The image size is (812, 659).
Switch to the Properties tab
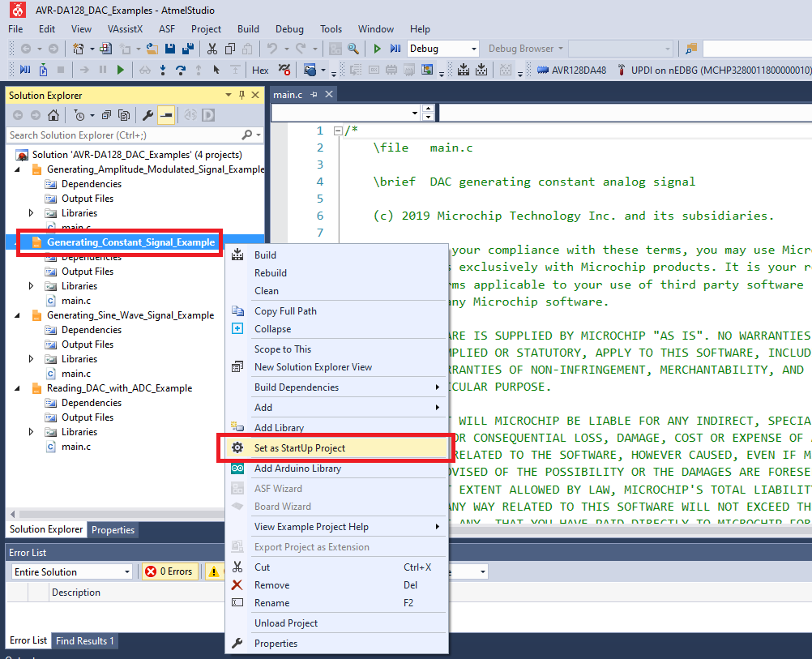pos(113,530)
